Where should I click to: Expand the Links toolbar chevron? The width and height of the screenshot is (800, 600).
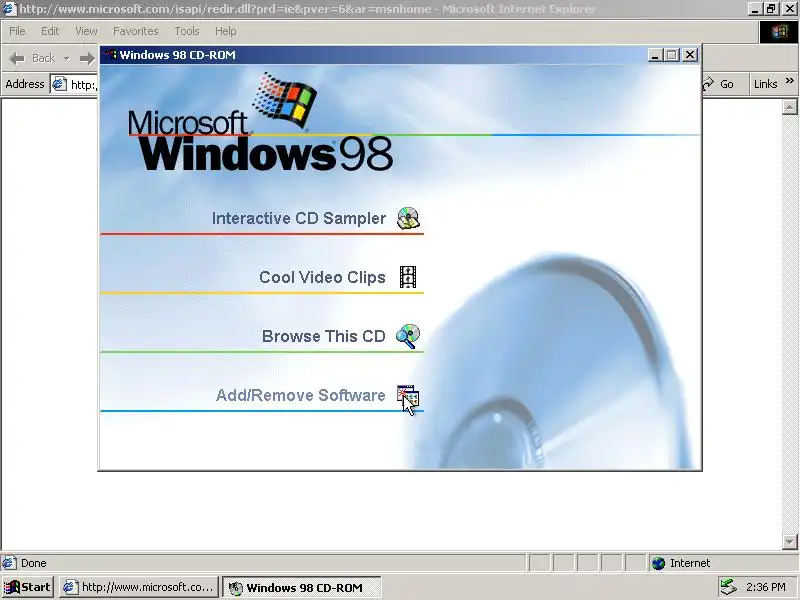[789, 81]
